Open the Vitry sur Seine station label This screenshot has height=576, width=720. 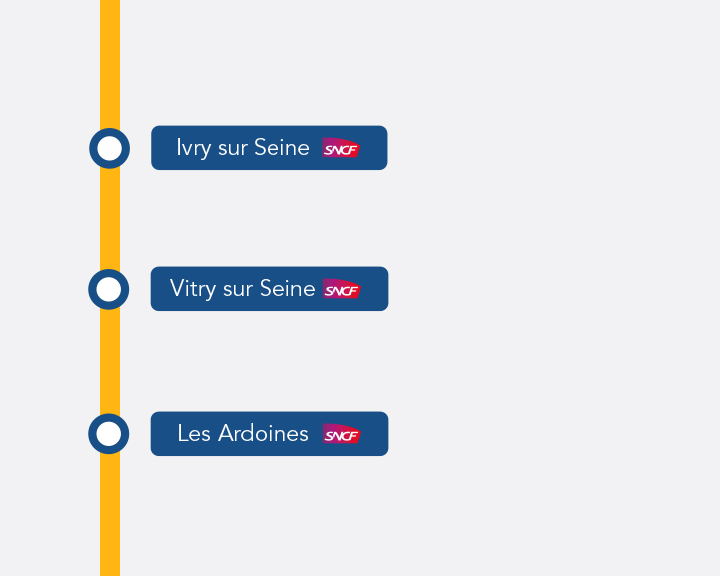(x=270, y=289)
